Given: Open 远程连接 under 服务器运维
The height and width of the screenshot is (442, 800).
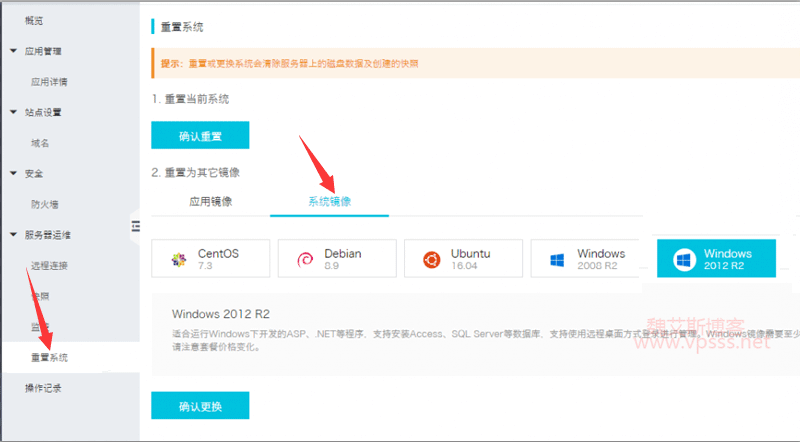Looking at the screenshot, I should pos(49,265).
